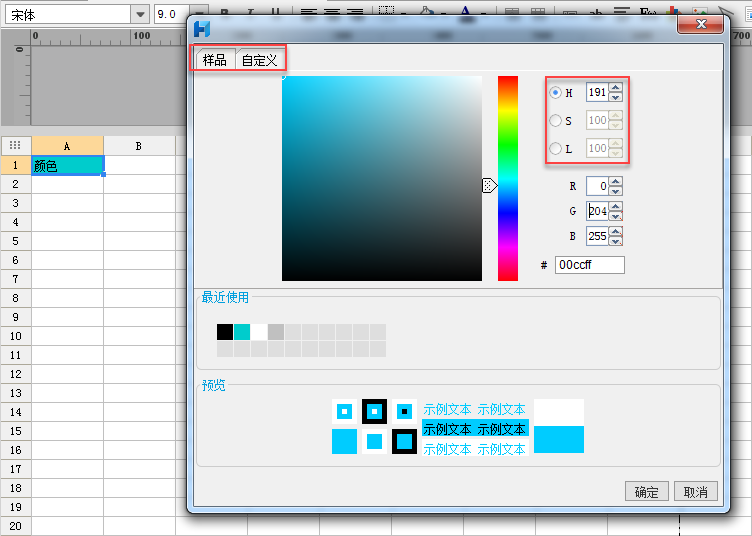Viewport: 752px width, 536px height.
Task: Click the hex color field 00ccff
Action: pos(590,265)
